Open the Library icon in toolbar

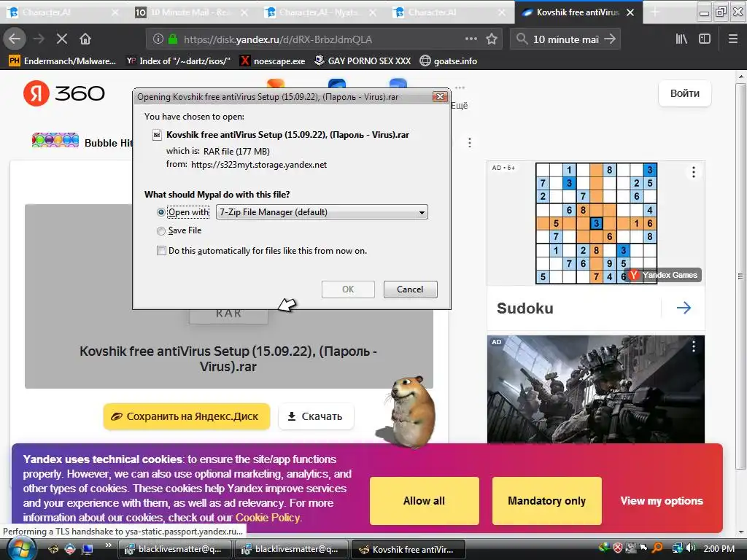(681, 39)
